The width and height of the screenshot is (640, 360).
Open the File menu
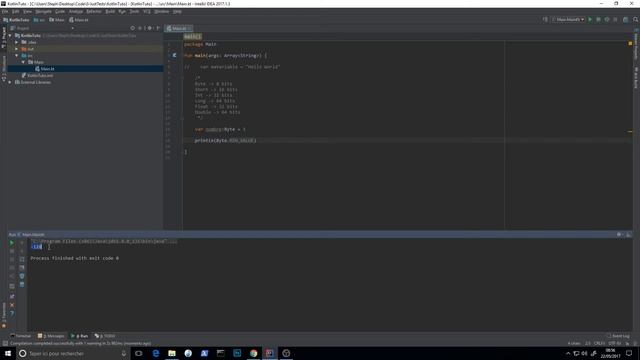(x=5, y=11)
